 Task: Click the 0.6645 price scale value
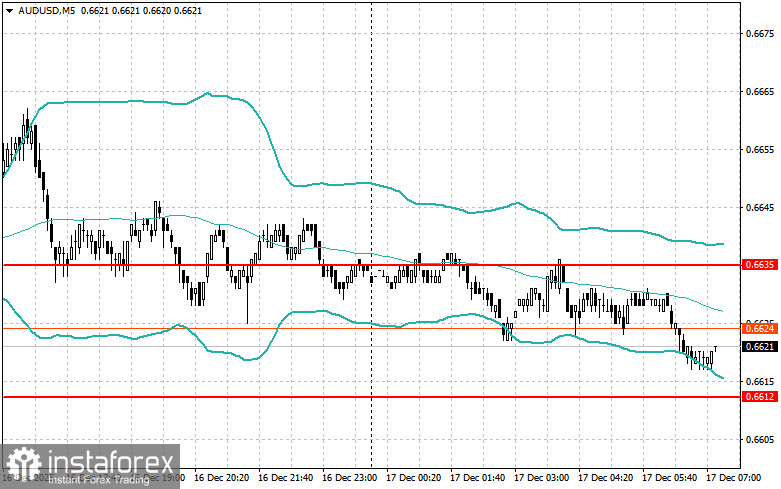tap(760, 208)
